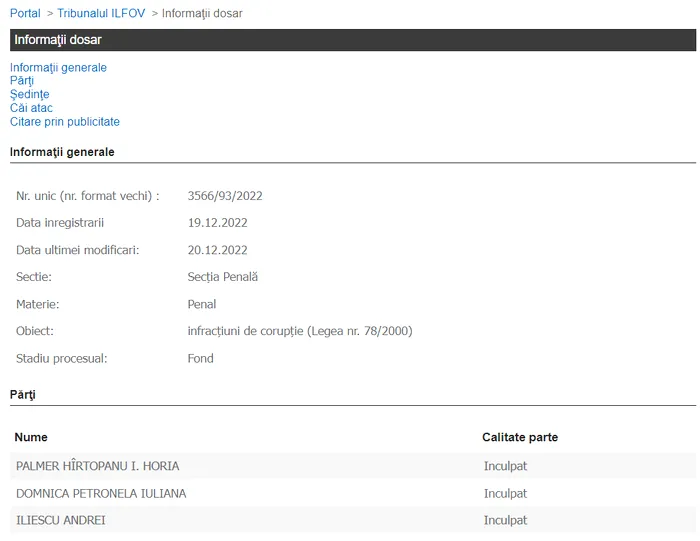Click the Calitate parte column header

click(x=520, y=437)
